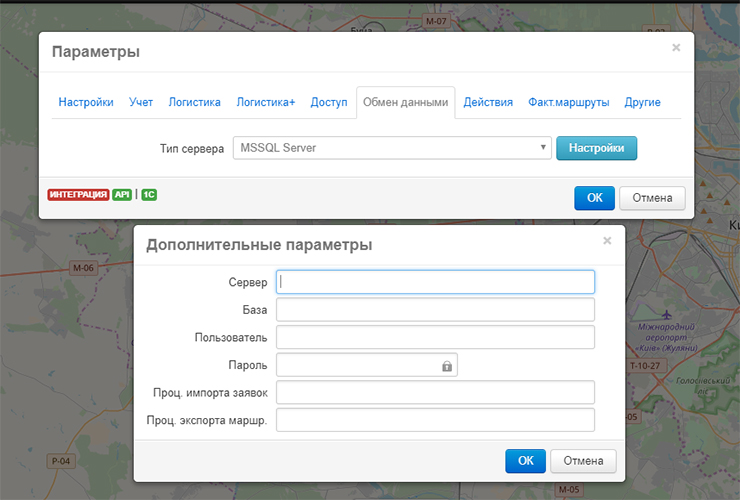The height and width of the screenshot is (500, 740).
Task: Click the blue Настройки button
Action: 597,148
